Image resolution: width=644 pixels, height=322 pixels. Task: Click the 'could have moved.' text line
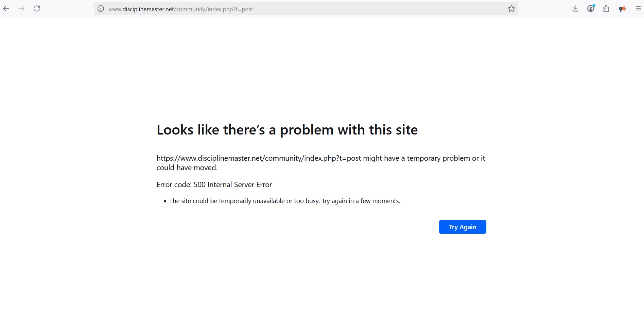click(x=187, y=168)
